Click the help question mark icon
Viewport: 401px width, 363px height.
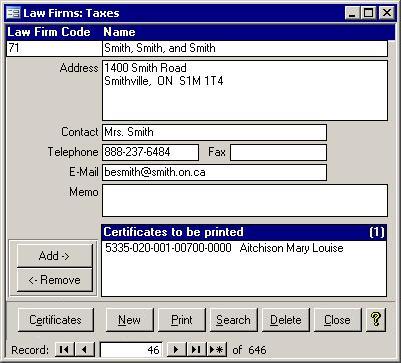376,319
